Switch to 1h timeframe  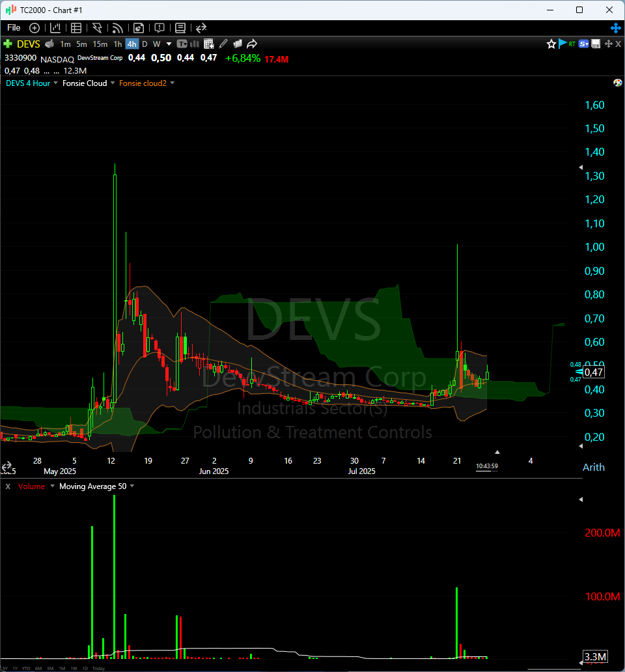(117, 44)
